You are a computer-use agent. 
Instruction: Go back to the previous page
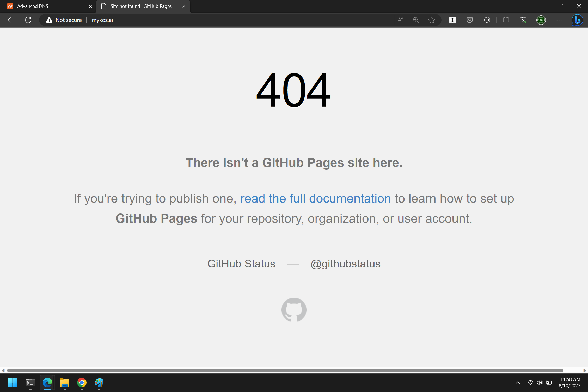11,20
